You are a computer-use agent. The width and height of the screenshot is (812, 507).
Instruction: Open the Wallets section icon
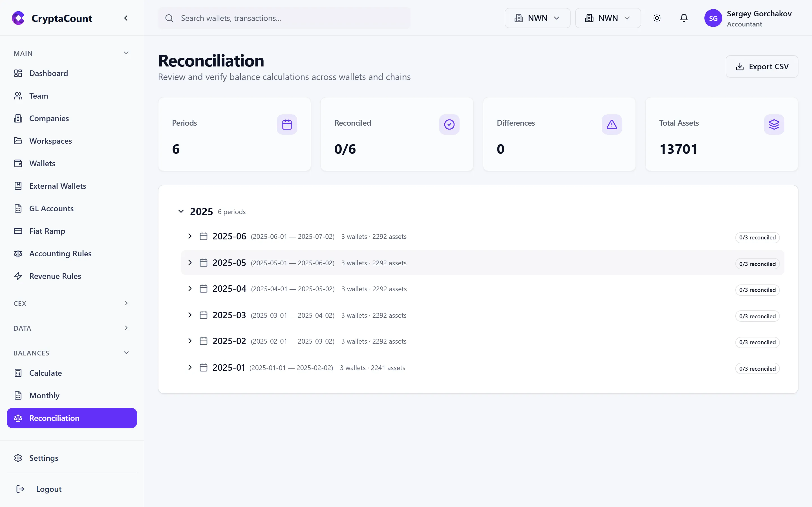(18, 163)
